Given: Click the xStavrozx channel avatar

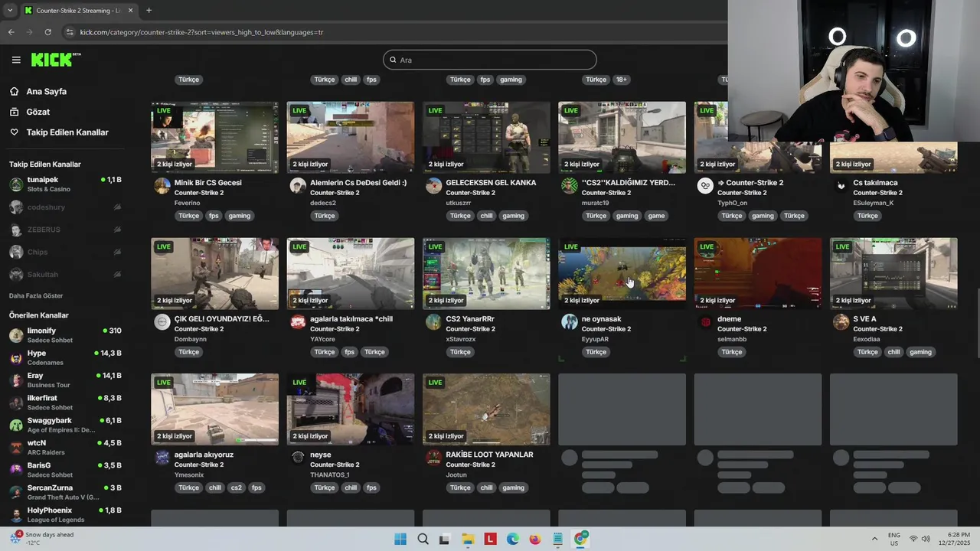Looking at the screenshot, I should 434,322.
